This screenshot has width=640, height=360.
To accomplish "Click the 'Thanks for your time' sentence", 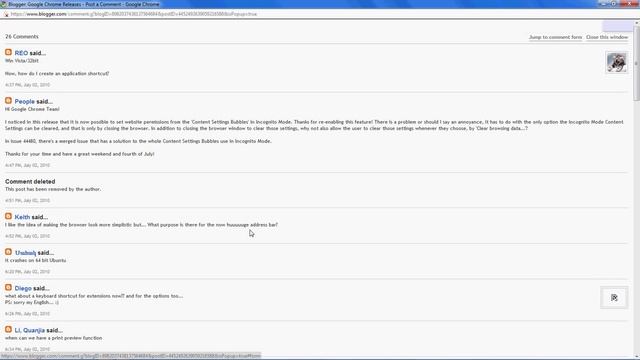I will pos(80,154).
